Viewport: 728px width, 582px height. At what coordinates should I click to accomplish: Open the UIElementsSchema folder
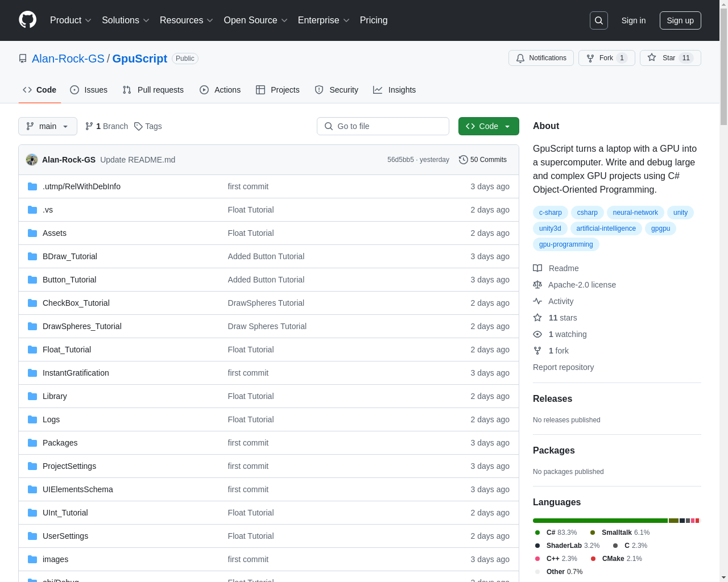(x=78, y=489)
